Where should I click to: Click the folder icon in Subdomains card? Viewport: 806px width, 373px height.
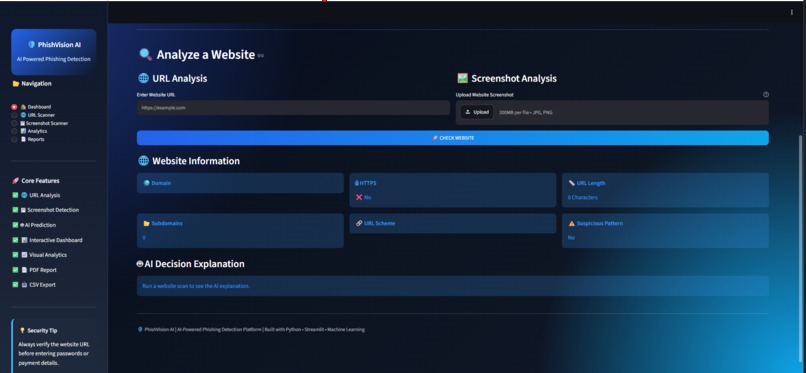click(x=146, y=223)
